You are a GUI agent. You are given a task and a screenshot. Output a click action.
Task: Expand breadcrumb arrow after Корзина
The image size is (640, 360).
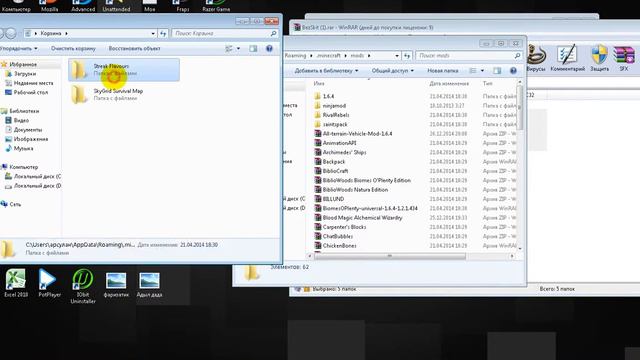[67, 33]
